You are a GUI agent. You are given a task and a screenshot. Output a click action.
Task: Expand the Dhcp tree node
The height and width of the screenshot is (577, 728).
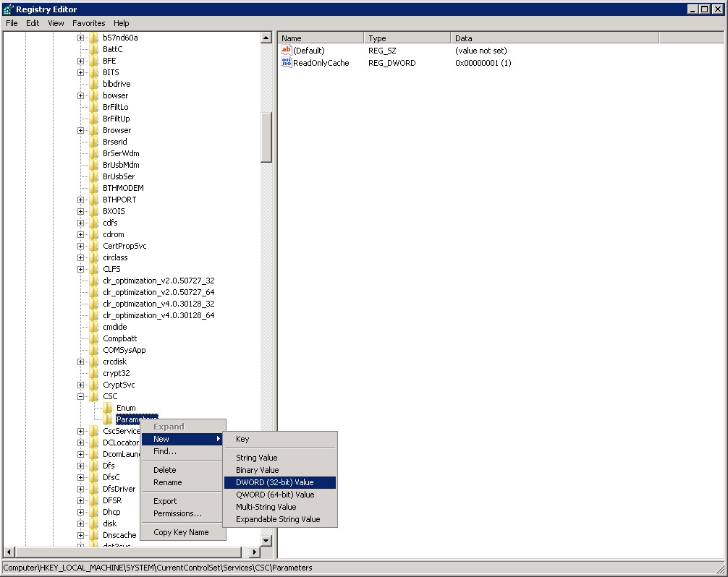pos(81,513)
